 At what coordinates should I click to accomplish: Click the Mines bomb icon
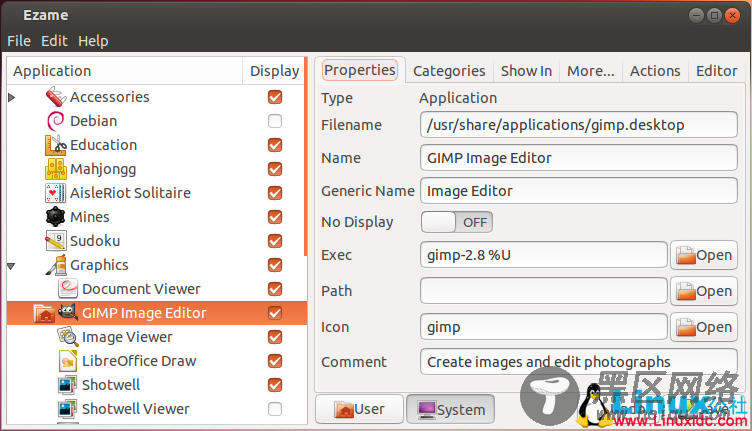click(56, 217)
